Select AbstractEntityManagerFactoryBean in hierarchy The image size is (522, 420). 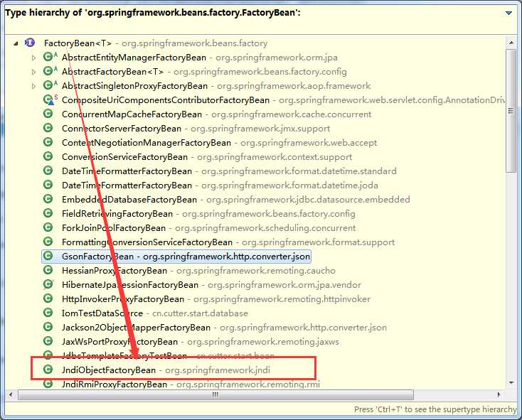tap(200, 58)
